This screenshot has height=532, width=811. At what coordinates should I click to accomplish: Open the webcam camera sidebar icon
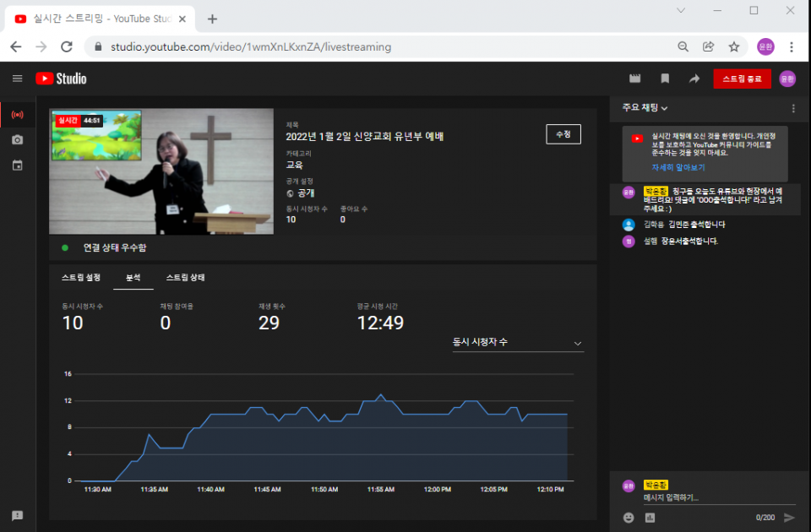[x=18, y=140]
